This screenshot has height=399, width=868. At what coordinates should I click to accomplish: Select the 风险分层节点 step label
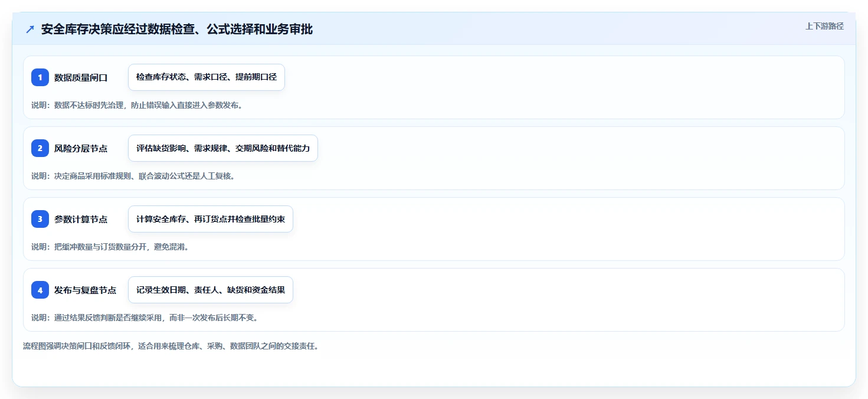pyautogui.click(x=81, y=148)
